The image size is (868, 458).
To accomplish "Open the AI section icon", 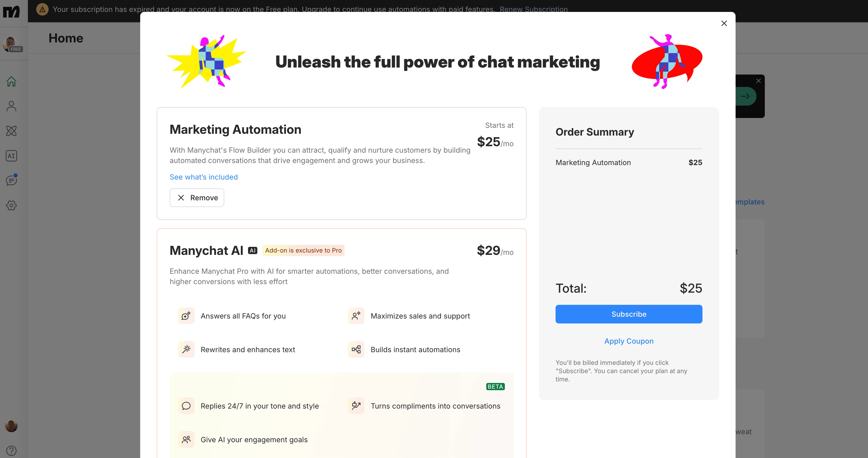I will [x=11, y=156].
